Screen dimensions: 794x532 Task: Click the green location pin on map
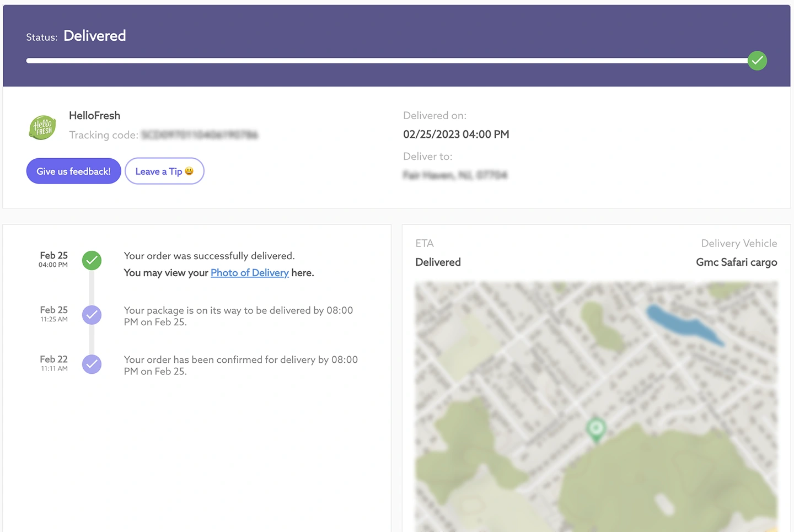(595, 429)
